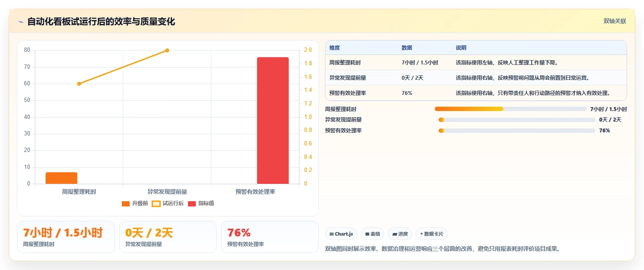
Task: Click table cell 异常发现提前量
Action: click(x=348, y=78)
